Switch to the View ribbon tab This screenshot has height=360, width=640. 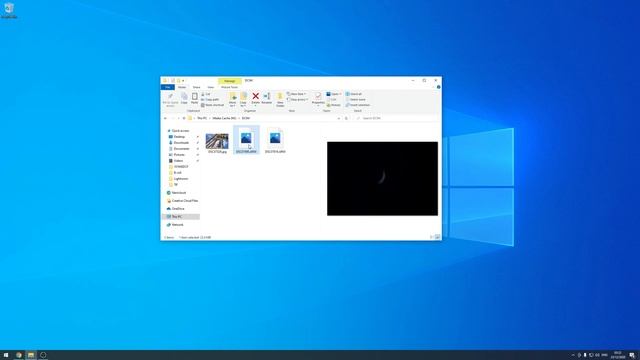tap(211, 87)
